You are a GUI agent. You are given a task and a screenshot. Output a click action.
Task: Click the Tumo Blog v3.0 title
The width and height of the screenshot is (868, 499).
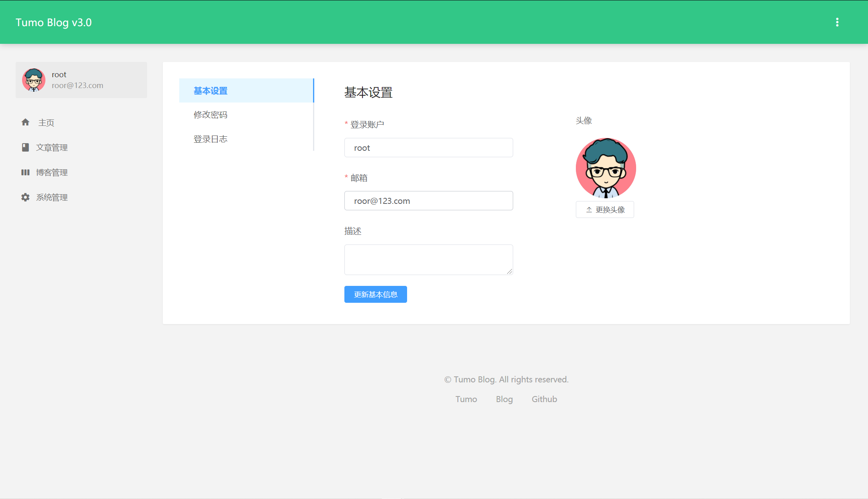tap(54, 23)
